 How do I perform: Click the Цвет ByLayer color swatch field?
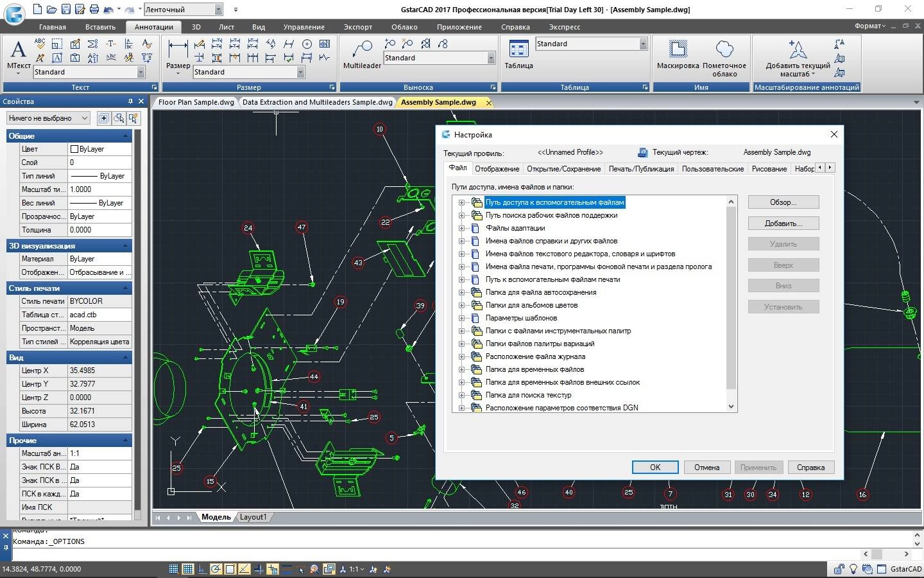pos(99,149)
